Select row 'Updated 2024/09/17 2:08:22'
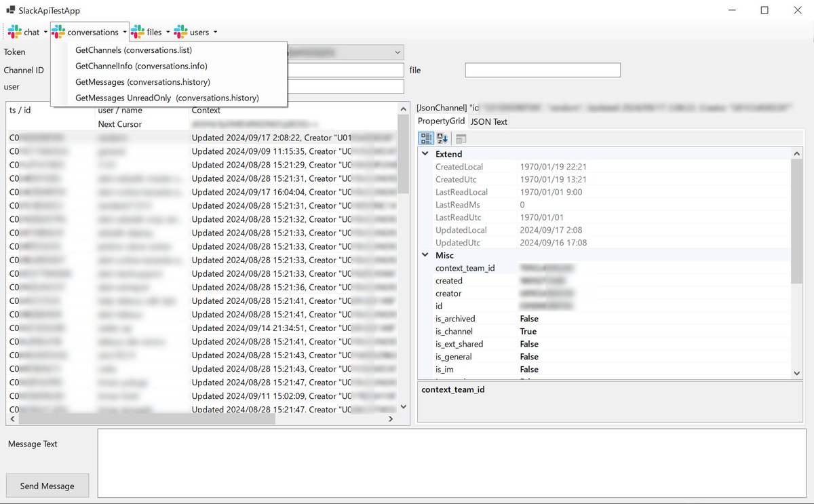 pos(202,138)
